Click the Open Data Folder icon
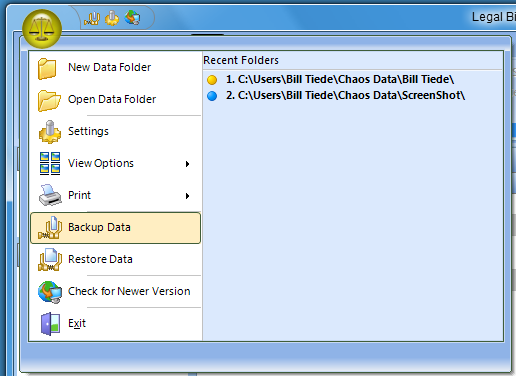 point(49,100)
